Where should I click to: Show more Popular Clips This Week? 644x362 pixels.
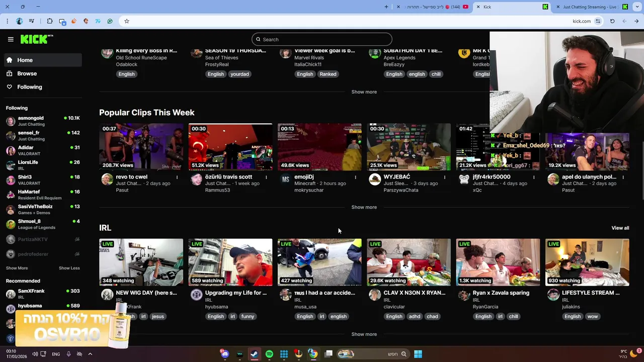click(364, 207)
